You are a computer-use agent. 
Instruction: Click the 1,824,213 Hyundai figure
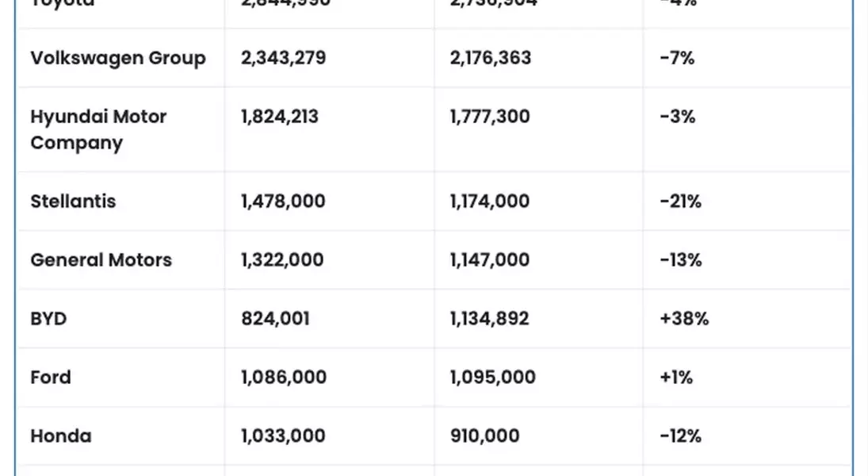pyautogui.click(x=280, y=117)
